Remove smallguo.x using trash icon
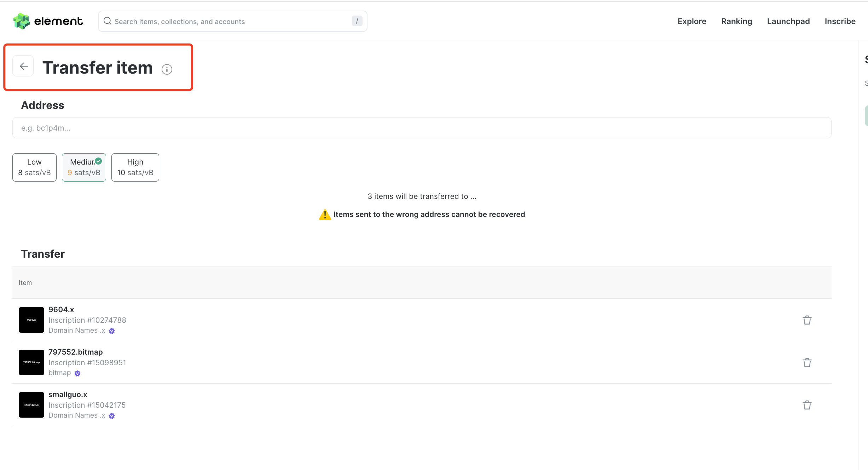 click(x=807, y=405)
